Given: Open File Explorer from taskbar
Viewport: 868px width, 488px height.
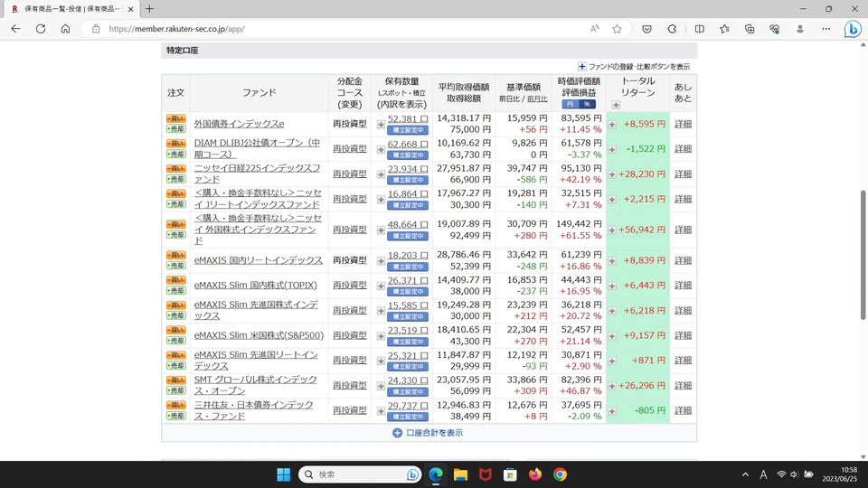Looking at the screenshot, I should (x=460, y=474).
